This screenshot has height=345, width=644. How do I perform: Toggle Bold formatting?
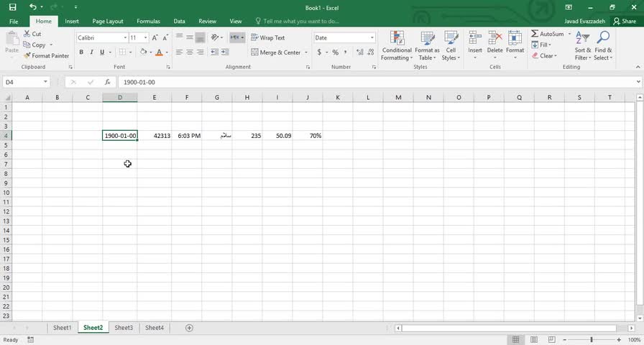tap(81, 52)
